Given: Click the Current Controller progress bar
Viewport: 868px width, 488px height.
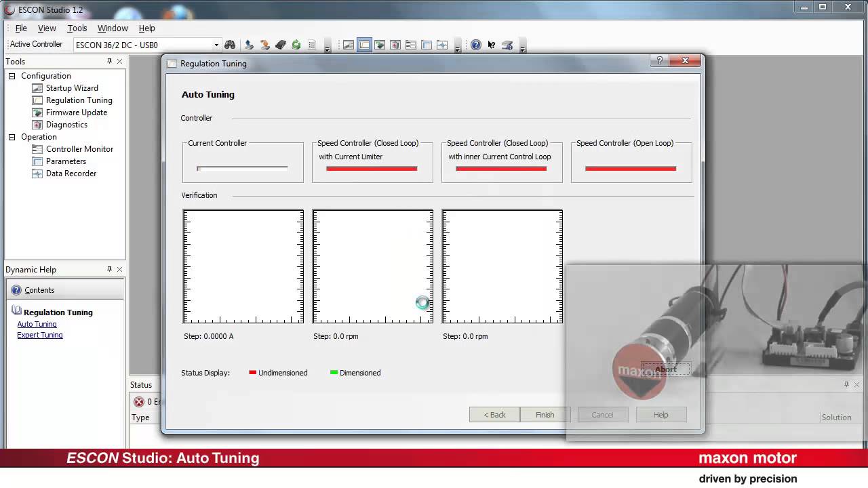Looking at the screenshot, I should 242,168.
